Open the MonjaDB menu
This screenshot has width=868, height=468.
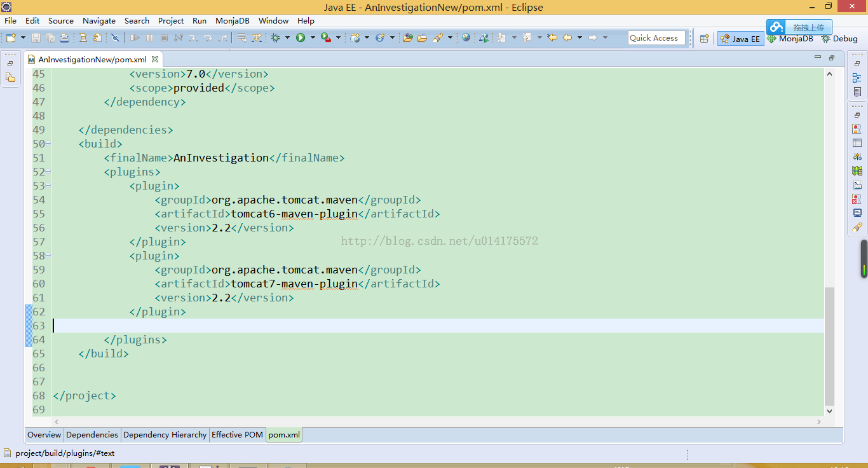(233, 21)
